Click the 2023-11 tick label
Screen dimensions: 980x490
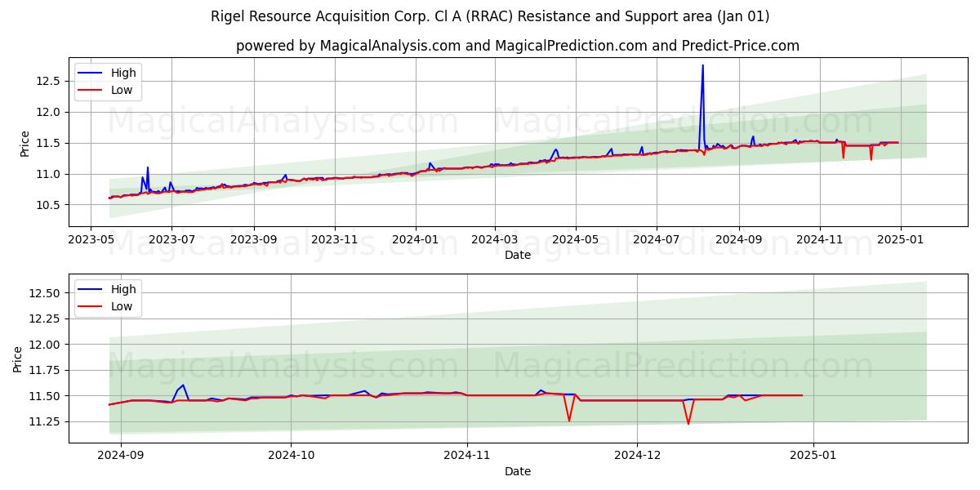point(335,239)
